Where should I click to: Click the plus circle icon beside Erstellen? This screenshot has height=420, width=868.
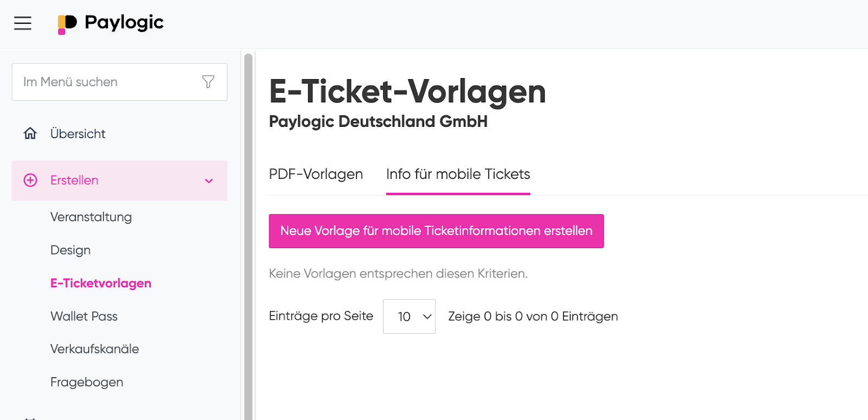click(x=30, y=180)
